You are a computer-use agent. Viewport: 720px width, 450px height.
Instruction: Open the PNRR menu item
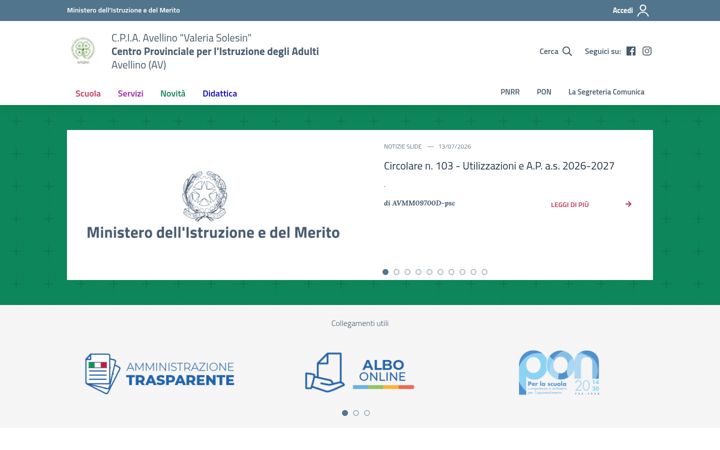point(510,92)
